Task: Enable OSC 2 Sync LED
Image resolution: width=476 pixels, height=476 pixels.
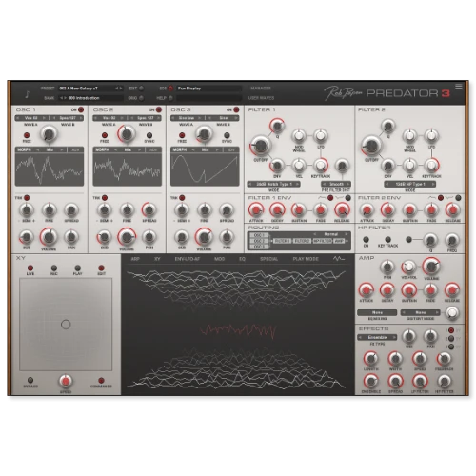Action: pos(149,135)
